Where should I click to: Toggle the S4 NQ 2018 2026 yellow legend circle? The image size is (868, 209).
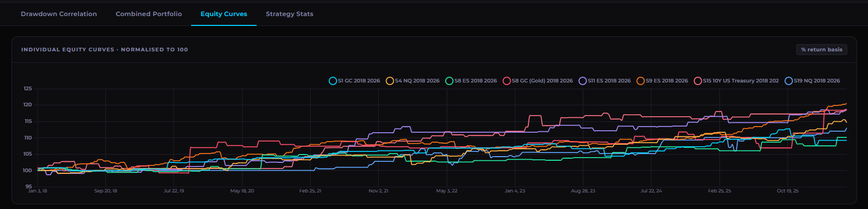[x=390, y=81]
